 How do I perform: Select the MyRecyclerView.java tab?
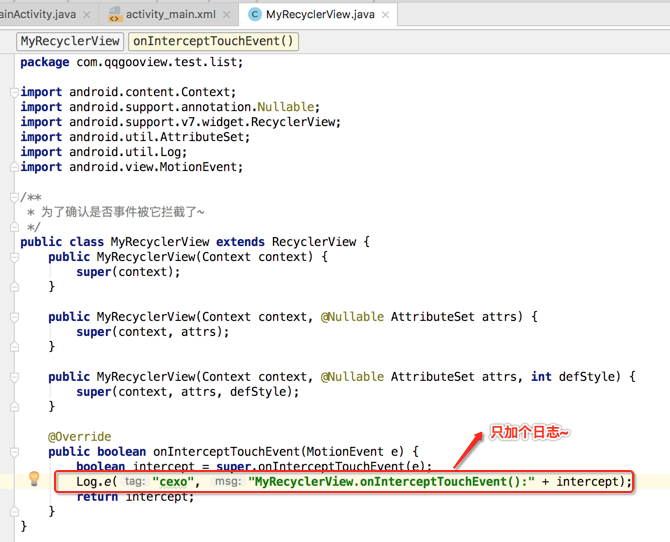click(x=320, y=15)
